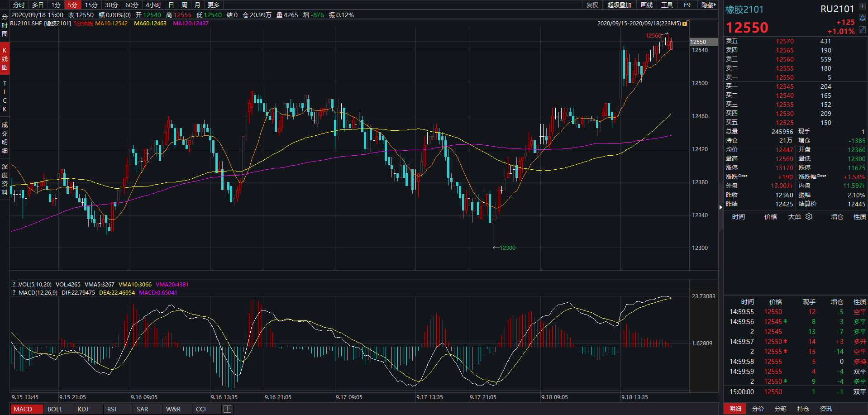Viewport: 868px width, 415px height.
Task: Click the 大单 column header
Action: (795, 217)
